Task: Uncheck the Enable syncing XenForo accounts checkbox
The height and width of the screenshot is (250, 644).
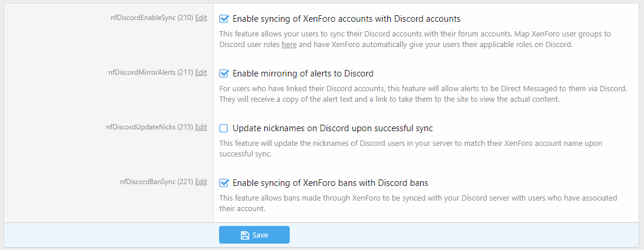Action: coord(224,19)
